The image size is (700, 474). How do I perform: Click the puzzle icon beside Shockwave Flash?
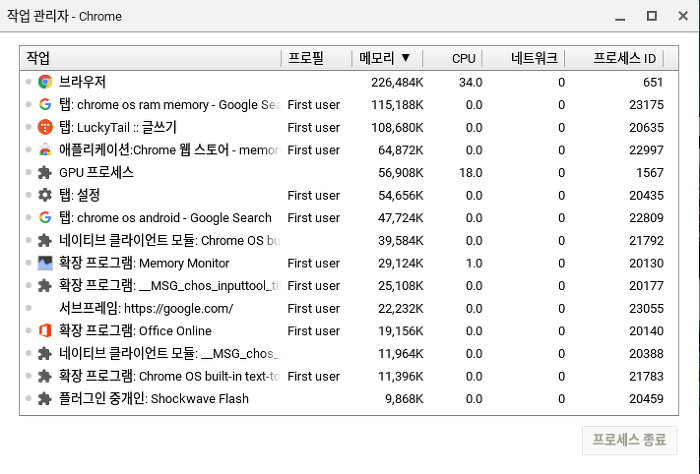pos(45,399)
